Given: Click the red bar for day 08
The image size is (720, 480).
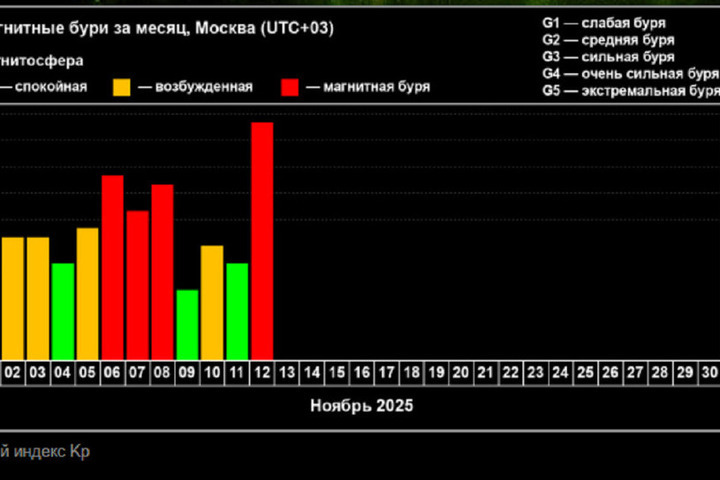Looking at the screenshot, I should pos(162,271).
